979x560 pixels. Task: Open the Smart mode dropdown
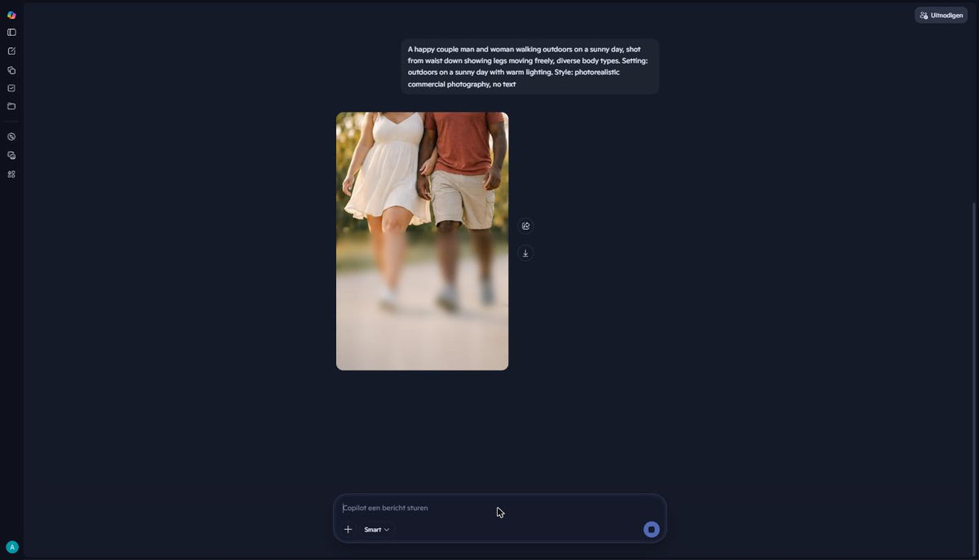click(x=377, y=530)
